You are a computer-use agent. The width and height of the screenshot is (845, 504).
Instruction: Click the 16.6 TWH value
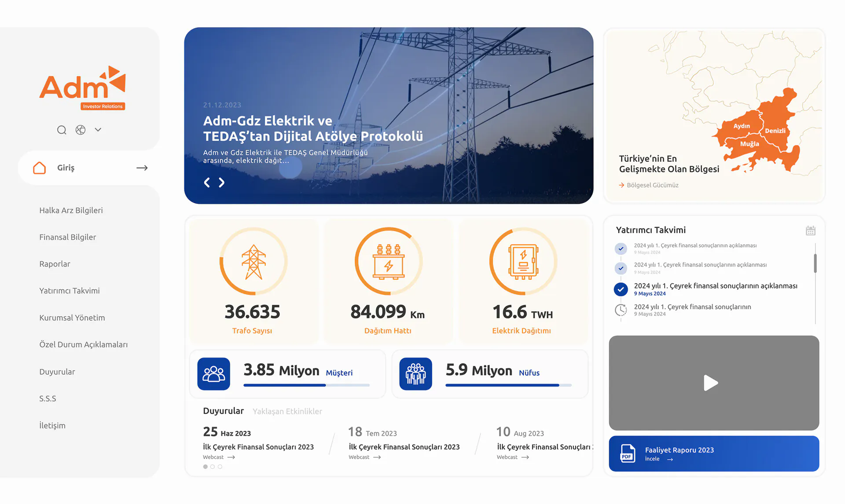click(522, 312)
